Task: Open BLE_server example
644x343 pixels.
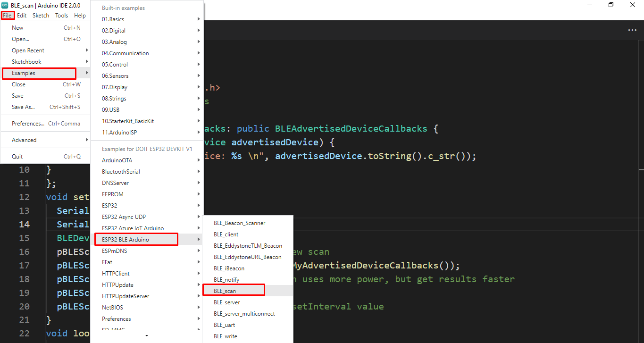Action: click(x=248, y=302)
